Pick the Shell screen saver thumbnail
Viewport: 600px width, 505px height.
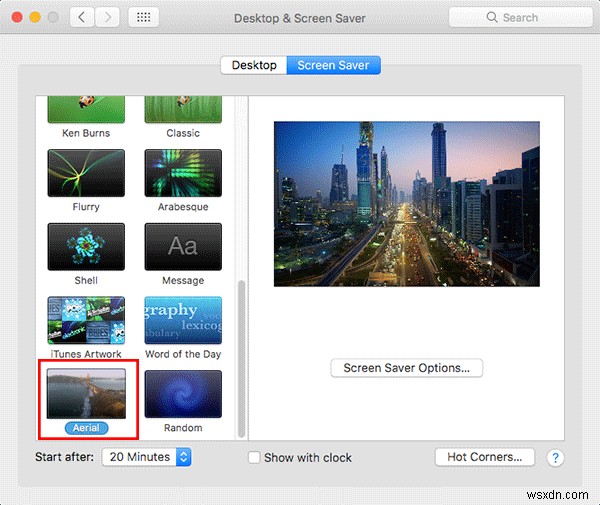[86, 247]
